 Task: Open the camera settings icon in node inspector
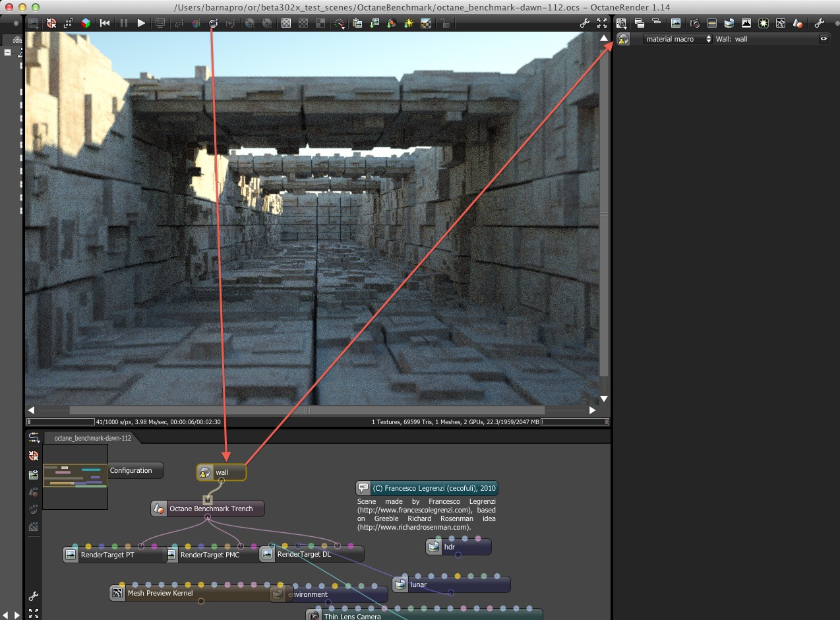(694, 23)
